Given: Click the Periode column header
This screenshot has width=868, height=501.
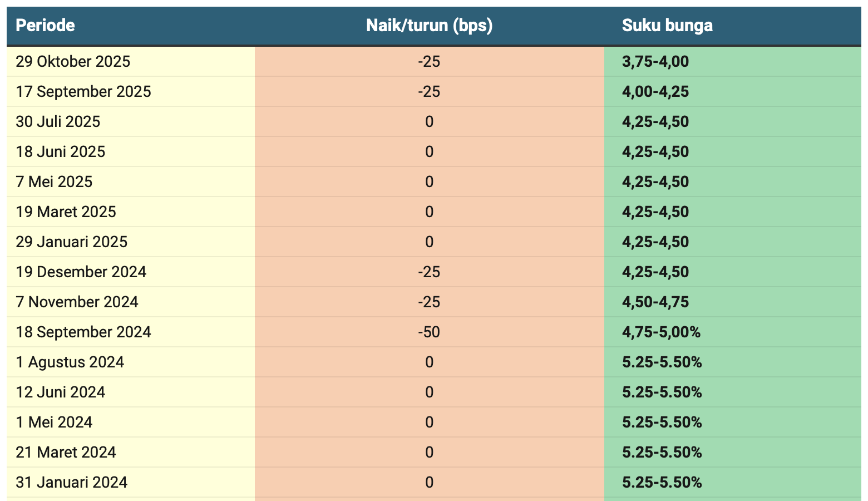Looking at the screenshot, I should point(45,26).
